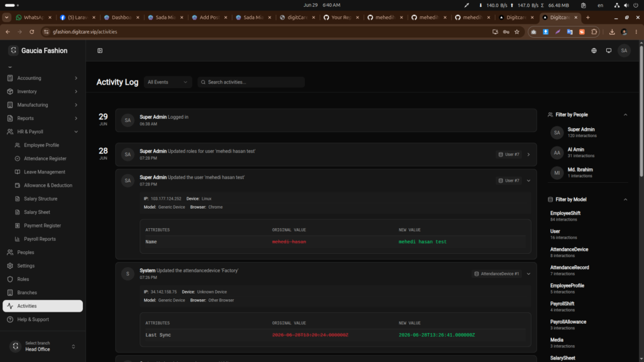Open Chrome three-dot menu
Viewport: 644px width, 362px height.
[636, 31]
